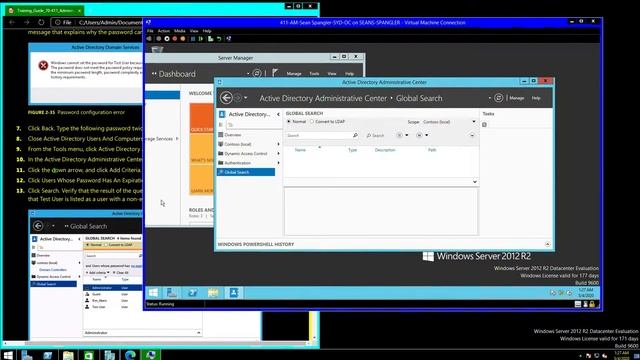
Task: Expand the Authentication node arrow
Action: click(278, 163)
